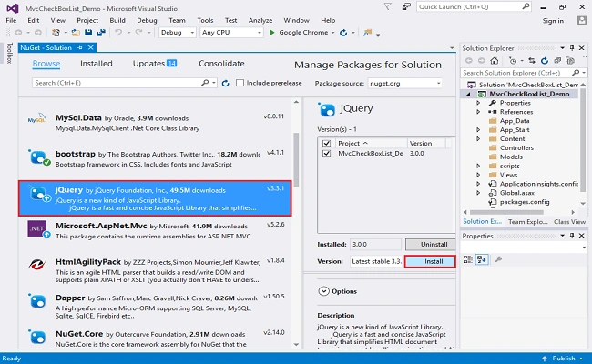This screenshot has height=364, width=592.
Task: Expand the References node in Solution Explorer
Action: coord(478,112)
